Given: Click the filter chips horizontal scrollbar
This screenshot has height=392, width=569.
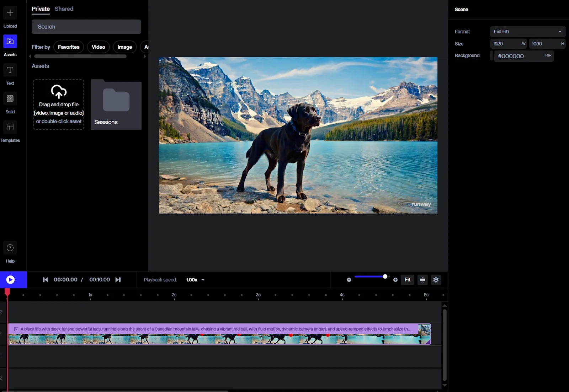Looking at the screenshot, I should pos(80,56).
